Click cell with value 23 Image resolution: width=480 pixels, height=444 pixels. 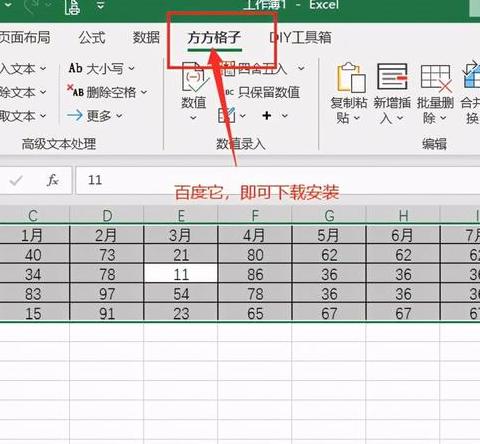pos(181,312)
